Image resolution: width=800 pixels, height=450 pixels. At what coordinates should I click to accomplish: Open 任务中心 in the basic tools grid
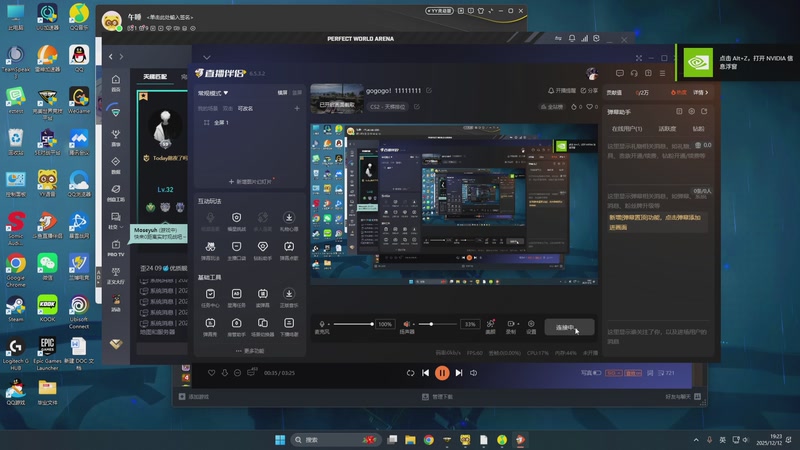(x=210, y=297)
